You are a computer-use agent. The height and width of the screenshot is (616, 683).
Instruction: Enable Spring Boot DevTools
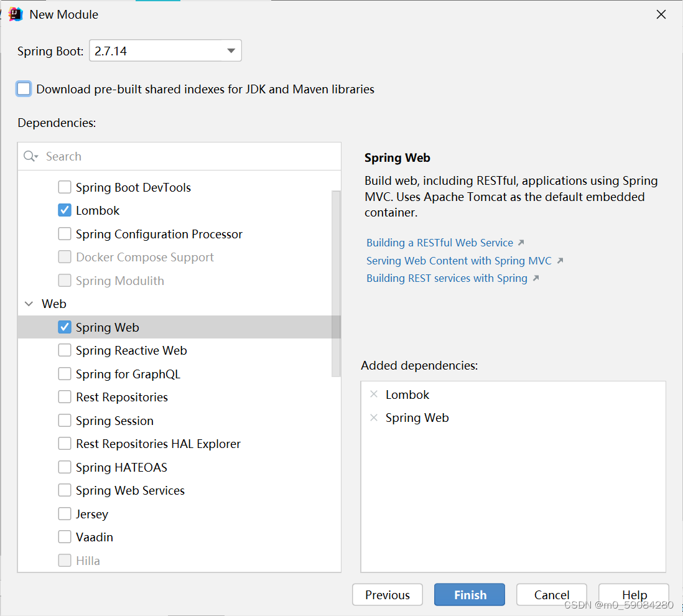65,187
